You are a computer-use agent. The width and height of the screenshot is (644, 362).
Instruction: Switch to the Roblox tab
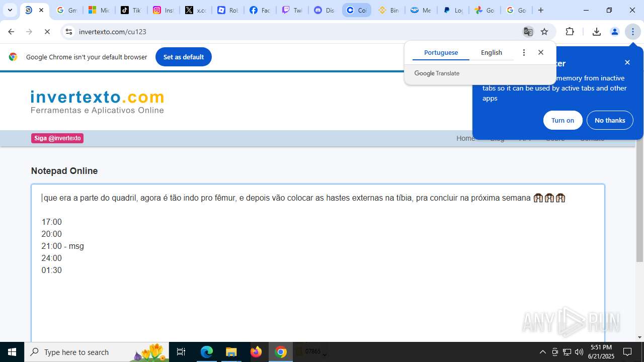227,10
